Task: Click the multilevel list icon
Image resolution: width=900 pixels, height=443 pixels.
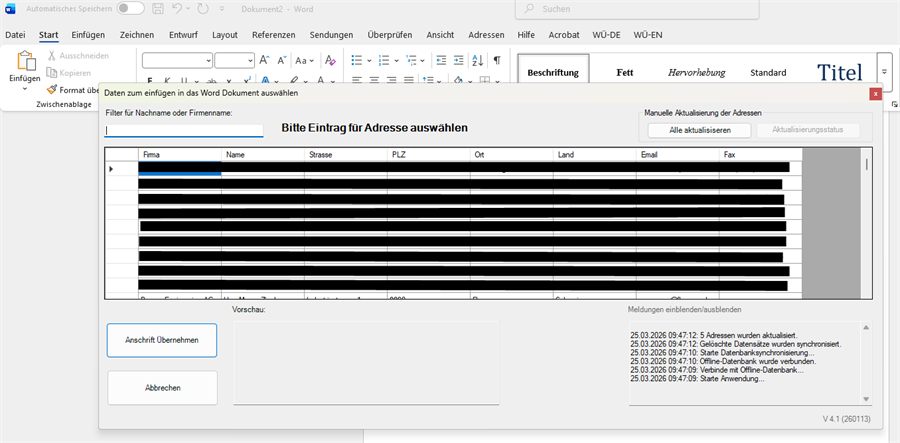Action: tap(411, 60)
